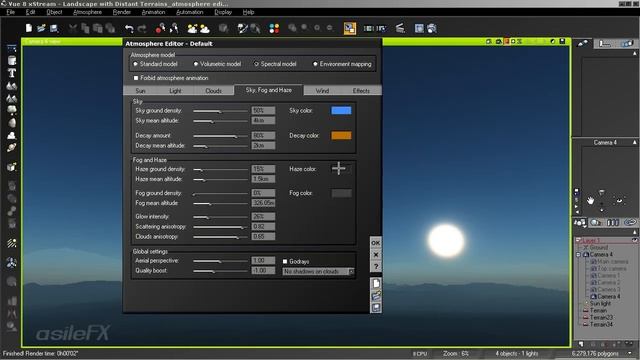Click the dark Fog color swatch
This screenshot has height=360, width=640.
pyautogui.click(x=341, y=193)
